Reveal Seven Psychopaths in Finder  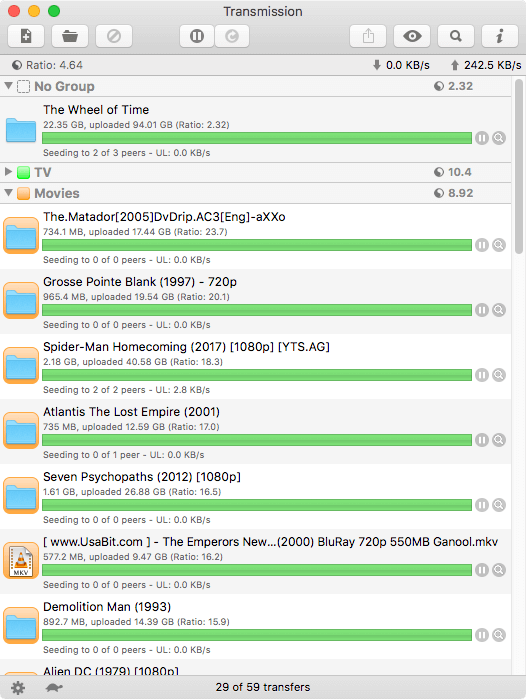[x=499, y=505]
